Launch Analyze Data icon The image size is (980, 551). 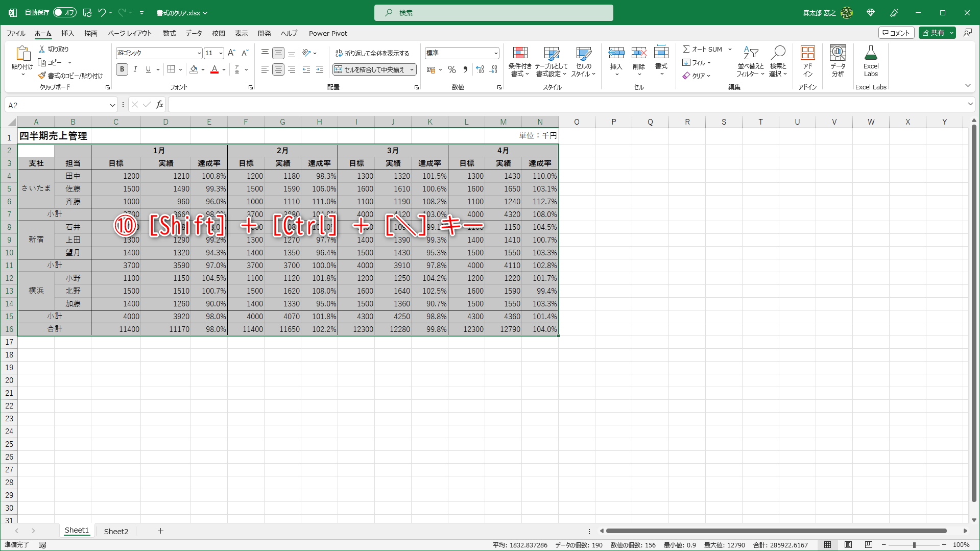838,53
